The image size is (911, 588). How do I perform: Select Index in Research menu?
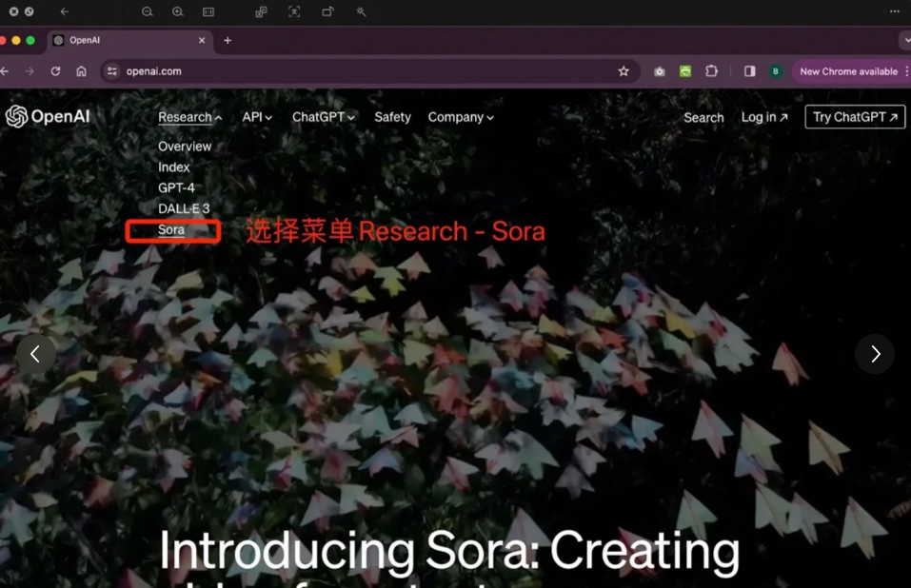click(x=173, y=167)
